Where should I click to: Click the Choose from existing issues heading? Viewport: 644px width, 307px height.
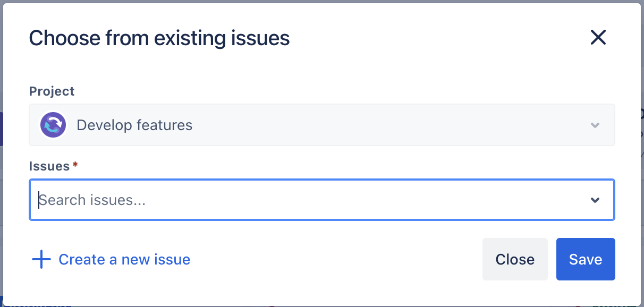coord(159,38)
